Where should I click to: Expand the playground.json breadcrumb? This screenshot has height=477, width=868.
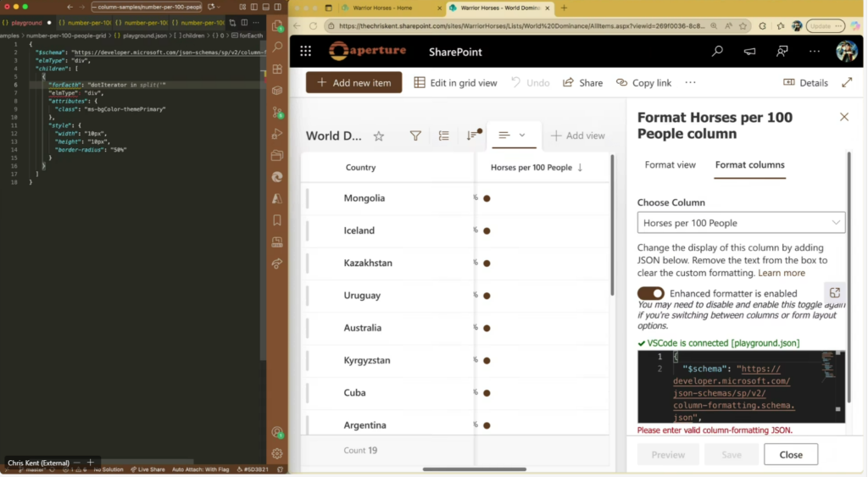tap(142, 36)
